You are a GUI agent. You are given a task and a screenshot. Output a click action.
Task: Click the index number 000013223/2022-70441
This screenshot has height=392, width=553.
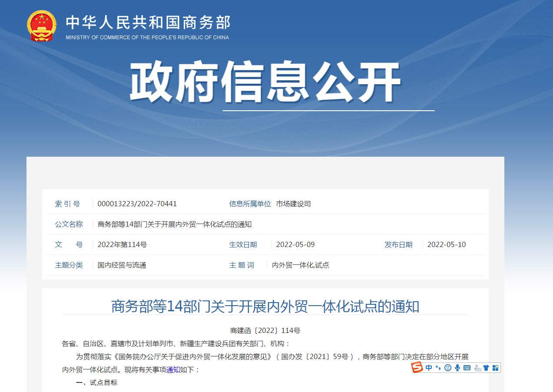(x=137, y=204)
